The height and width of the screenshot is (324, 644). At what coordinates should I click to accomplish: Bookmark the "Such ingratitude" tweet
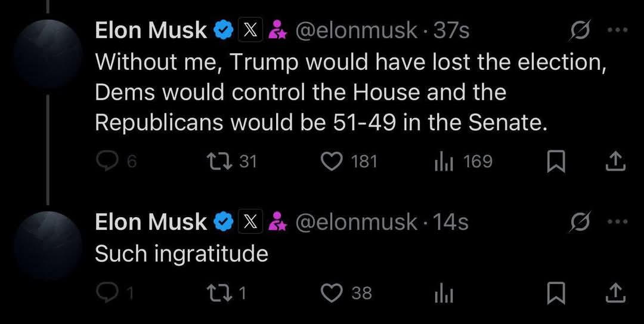pos(556,293)
